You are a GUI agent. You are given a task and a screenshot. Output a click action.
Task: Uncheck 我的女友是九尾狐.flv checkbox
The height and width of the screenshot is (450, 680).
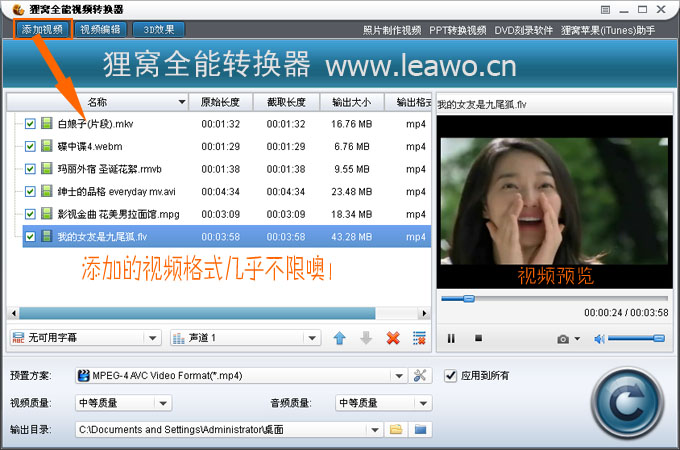pyautogui.click(x=30, y=237)
